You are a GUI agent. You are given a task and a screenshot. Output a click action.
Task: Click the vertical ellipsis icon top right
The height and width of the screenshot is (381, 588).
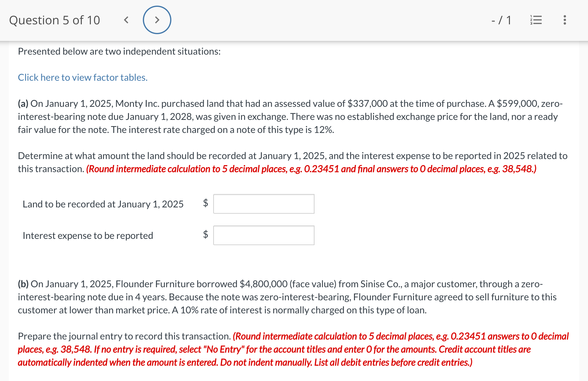pos(564,20)
